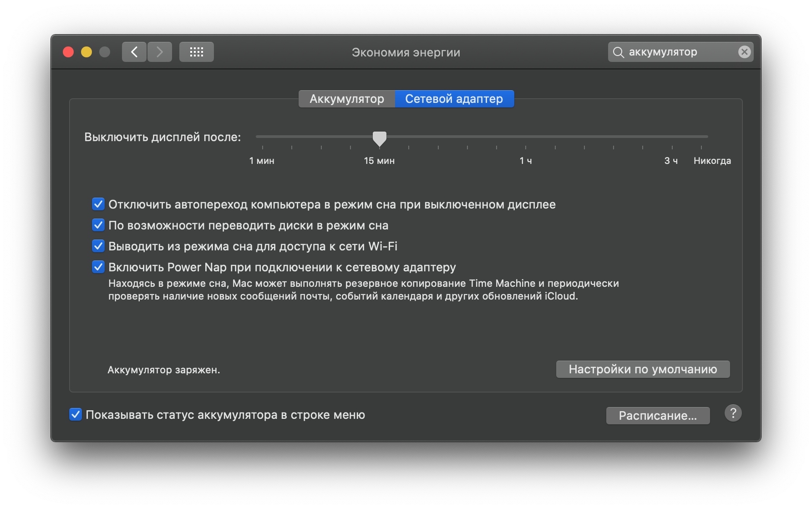This screenshot has width=812, height=509.
Task: Click the red close window button
Action: point(68,52)
